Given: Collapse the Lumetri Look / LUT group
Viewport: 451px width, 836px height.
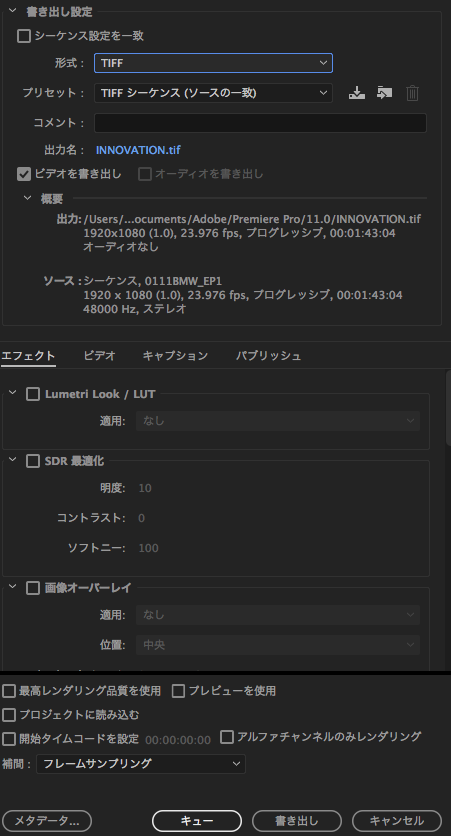Looking at the screenshot, I should tap(13, 393).
